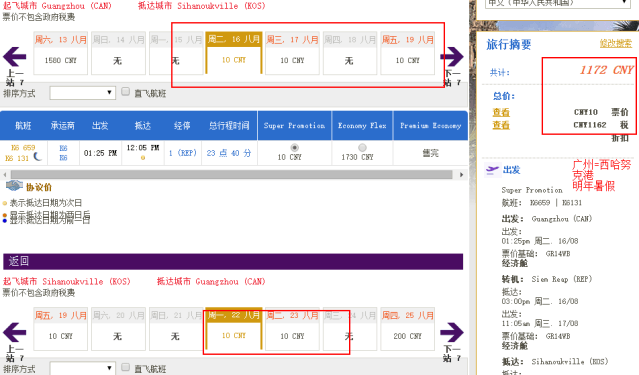Viewport: 639px width, 375px height.
Task: Open outbound 排序方式 sort dropdown
Action: [82, 93]
